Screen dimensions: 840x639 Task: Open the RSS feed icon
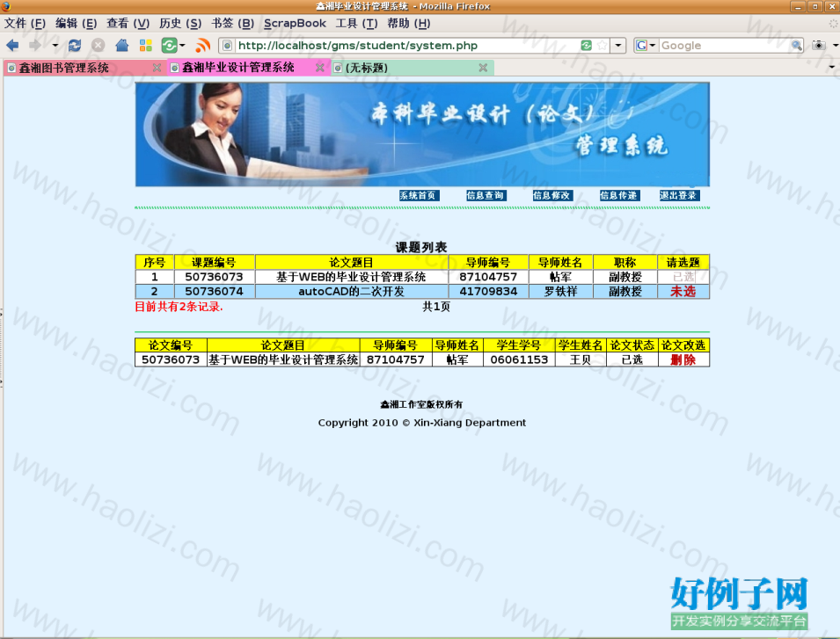pos(202,46)
